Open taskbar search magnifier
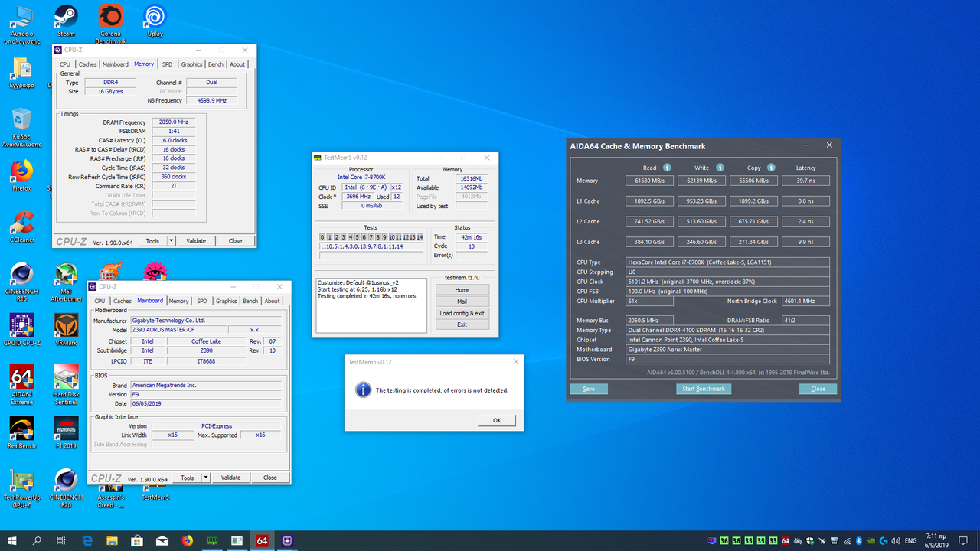Screen dimensions: 980x551 point(37,540)
